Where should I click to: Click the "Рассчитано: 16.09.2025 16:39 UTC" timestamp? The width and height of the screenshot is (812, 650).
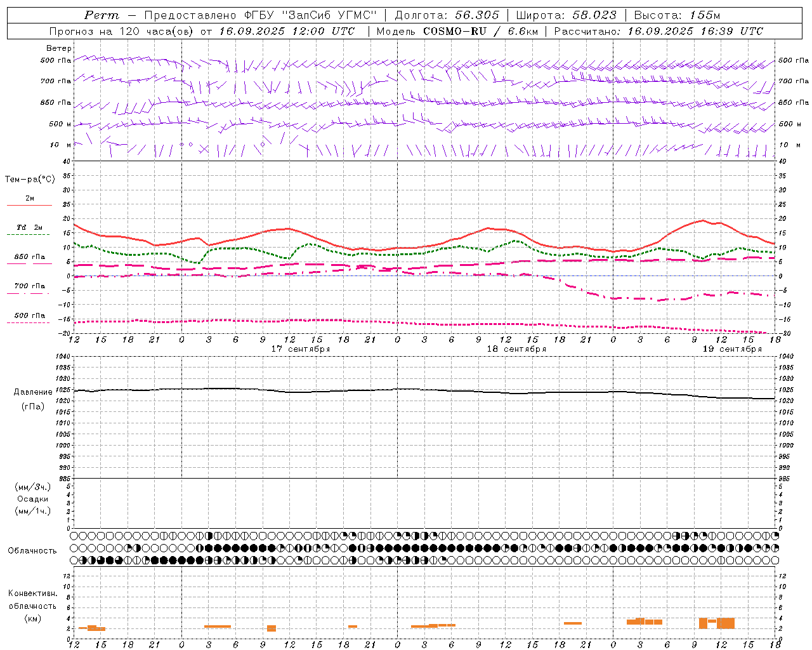click(x=658, y=31)
